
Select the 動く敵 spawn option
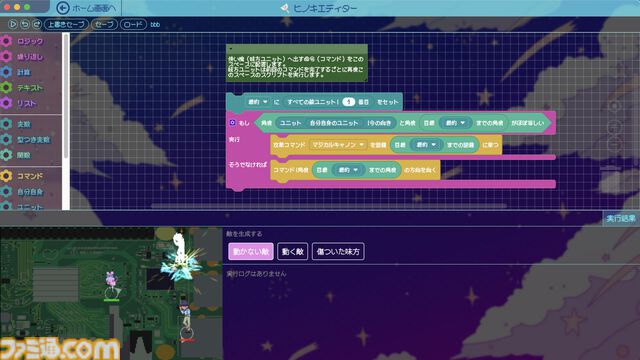pos(292,251)
